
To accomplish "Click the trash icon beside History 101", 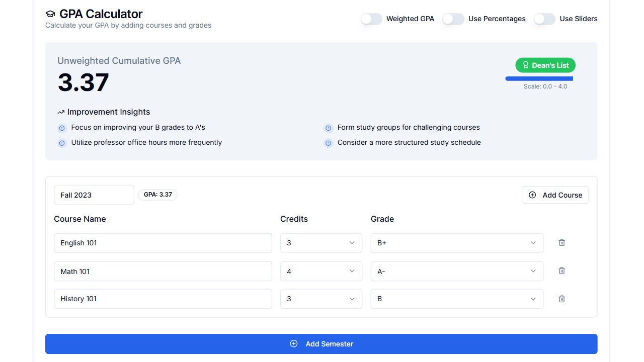I will tap(561, 299).
